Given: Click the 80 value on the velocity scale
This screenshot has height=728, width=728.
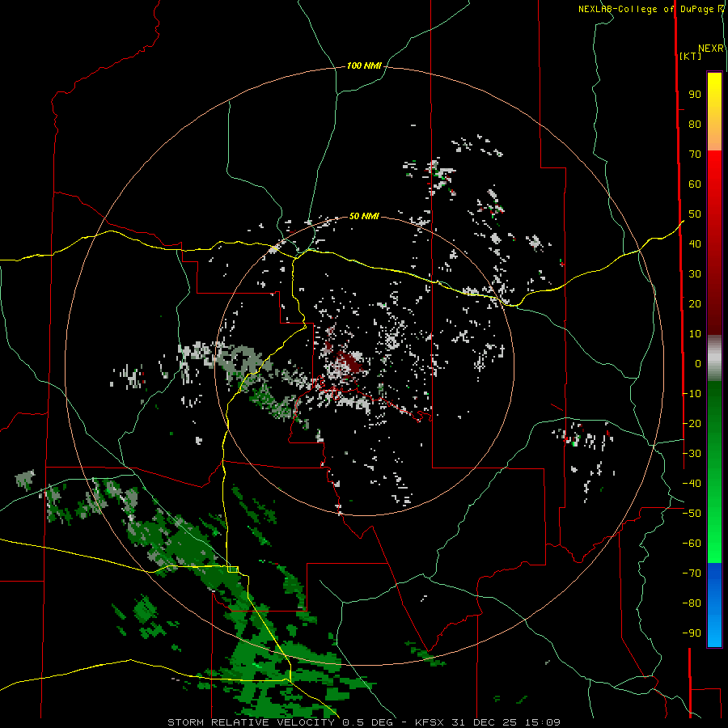Looking at the screenshot, I should 695,125.
